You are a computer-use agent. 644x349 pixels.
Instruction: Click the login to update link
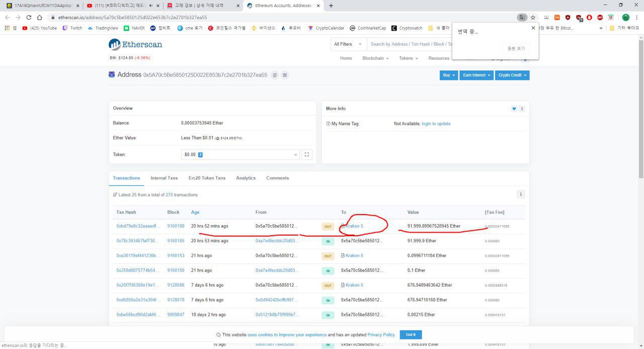coord(436,124)
